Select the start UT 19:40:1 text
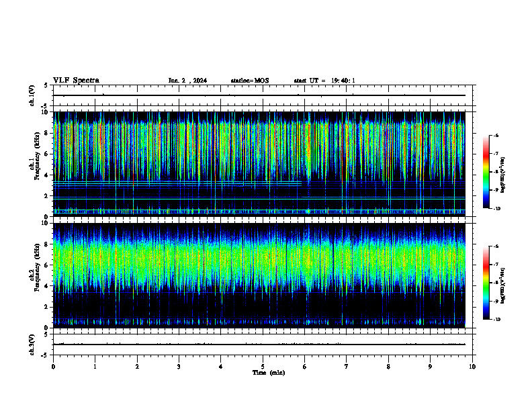This screenshot has height=411, width=532. click(x=324, y=81)
